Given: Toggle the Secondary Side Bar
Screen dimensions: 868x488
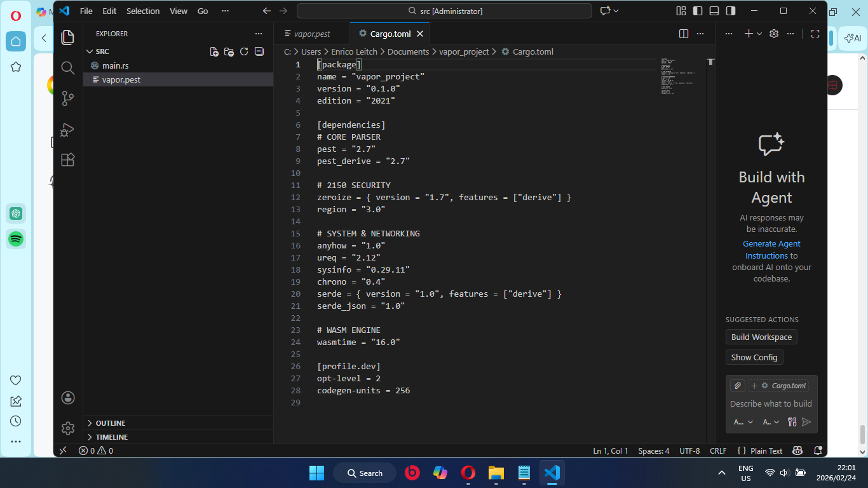Looking at the screenshot, I should tap(730, 11).
